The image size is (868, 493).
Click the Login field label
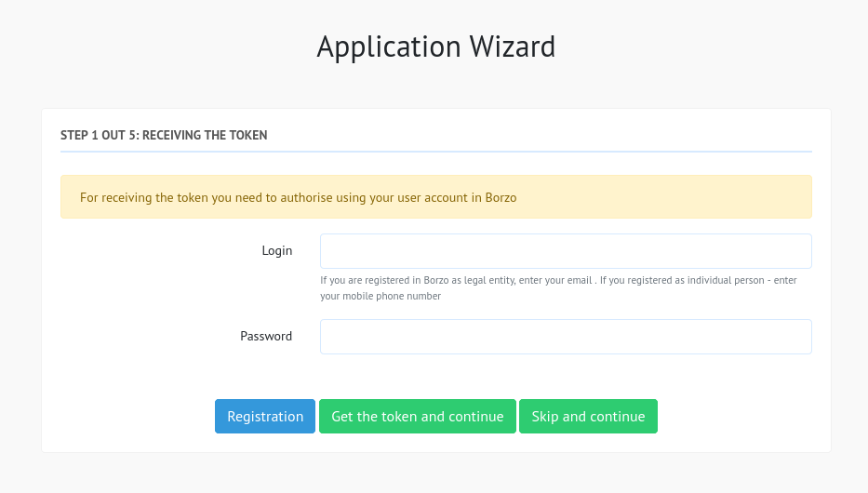tap(277, 250)
